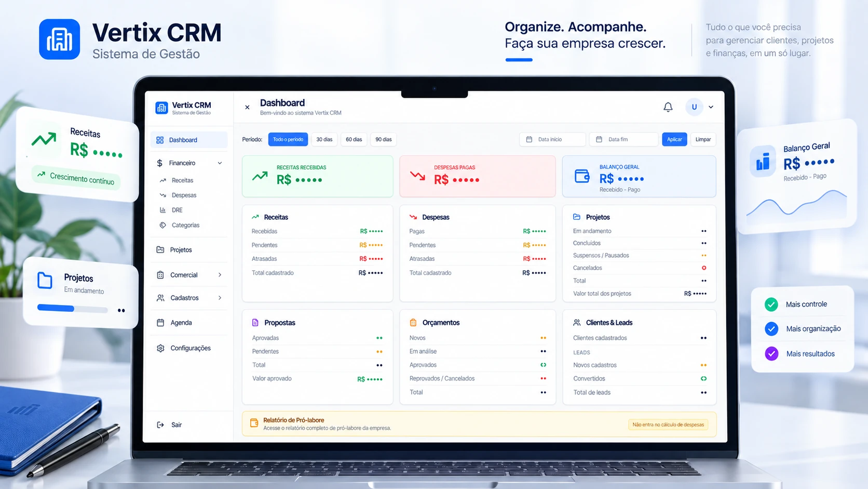Viewport: 868px width, 489px height.
Task: Click the Data início date field
Action: click(552, 139)
